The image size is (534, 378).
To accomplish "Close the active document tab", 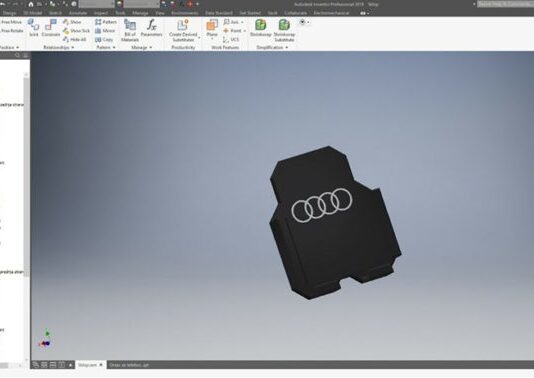I will (101, 365).
